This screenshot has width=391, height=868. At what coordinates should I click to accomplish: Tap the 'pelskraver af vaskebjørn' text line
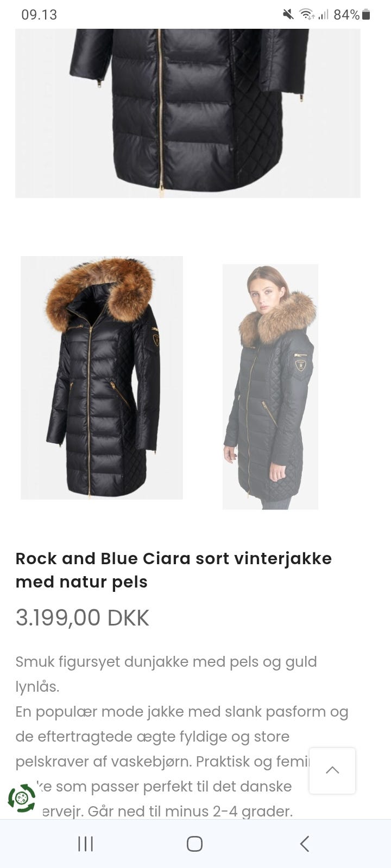click(103, 762)
